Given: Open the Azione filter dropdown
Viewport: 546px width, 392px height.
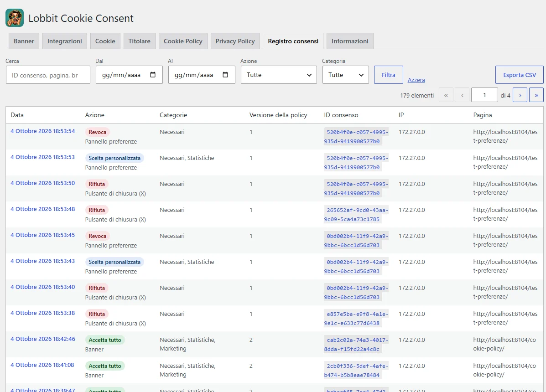Looking at the screenshot, I should [x=279, y=75].
